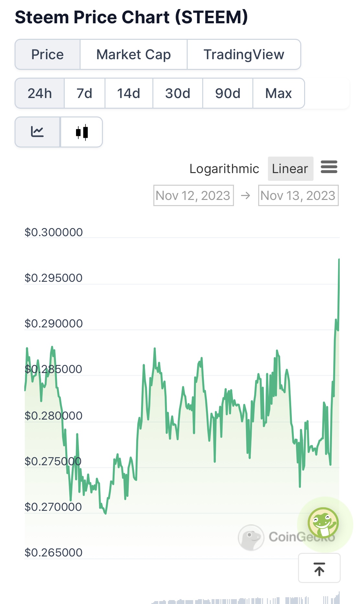Viewport: 364px width, 604px height.
Task: Click the CoinGecko frog mascot icon
Action: coord(323,523)
